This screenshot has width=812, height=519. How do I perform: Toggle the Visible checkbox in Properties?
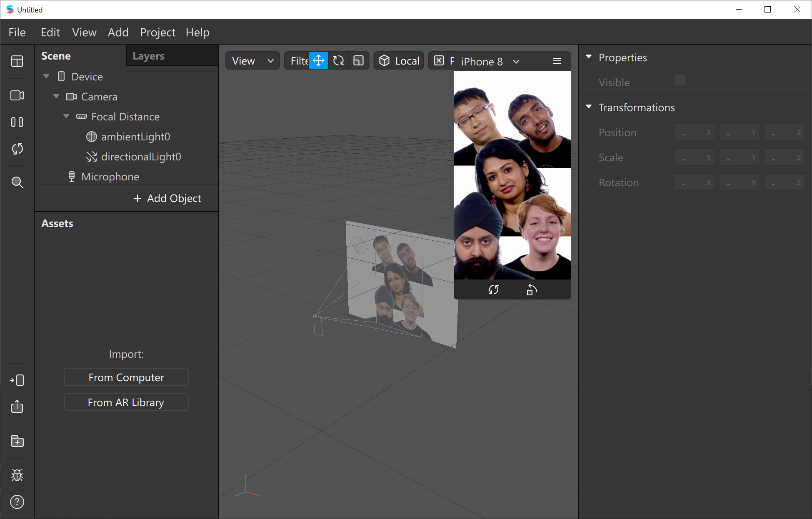[680, 80]
